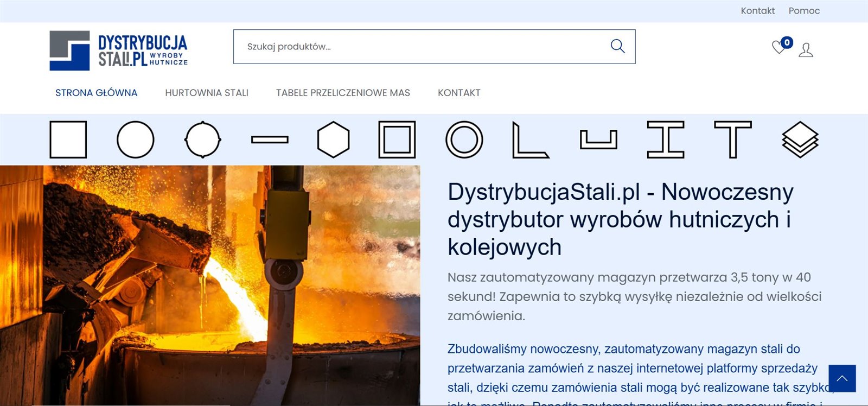Click the square bar profile icon
Image resolution: width=868 pixels, height=406 pixels.
(68, 139)
